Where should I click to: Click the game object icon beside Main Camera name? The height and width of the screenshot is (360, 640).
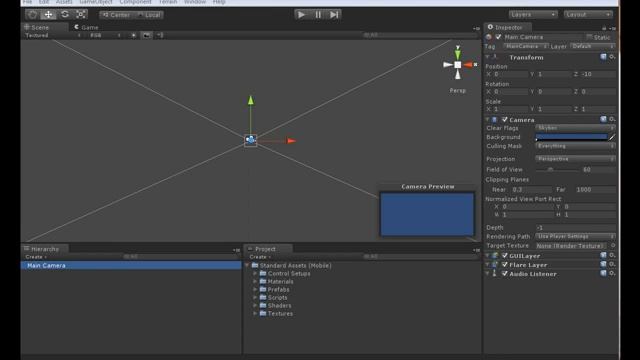click(489, 37)
